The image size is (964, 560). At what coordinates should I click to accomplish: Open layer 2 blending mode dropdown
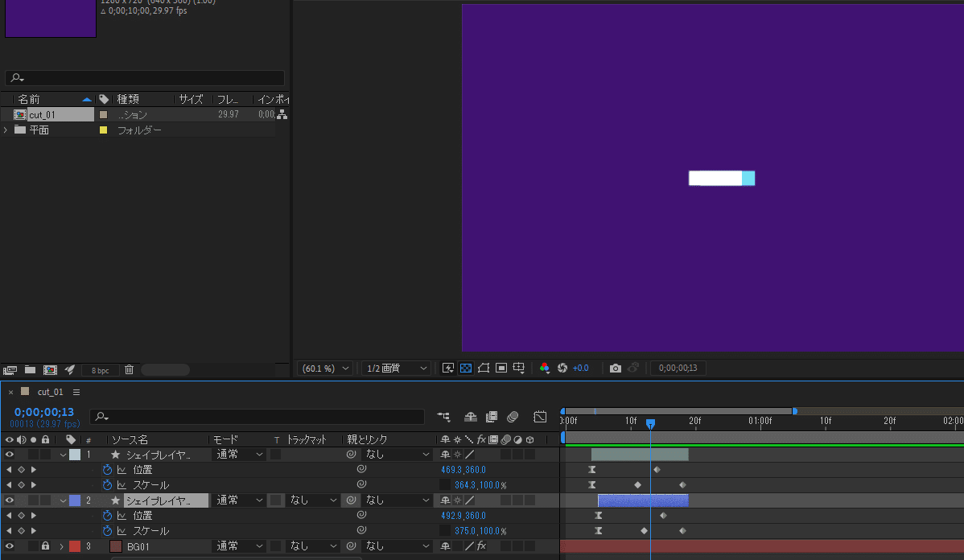point(238,500)
